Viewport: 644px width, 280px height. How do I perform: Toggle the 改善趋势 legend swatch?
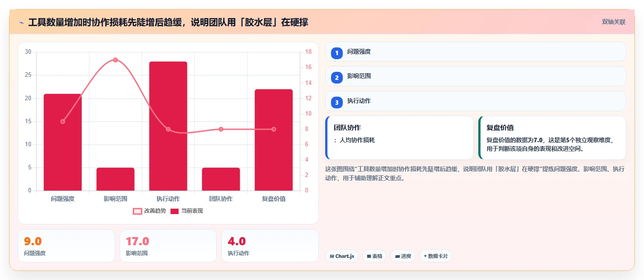tap(138, 211)
